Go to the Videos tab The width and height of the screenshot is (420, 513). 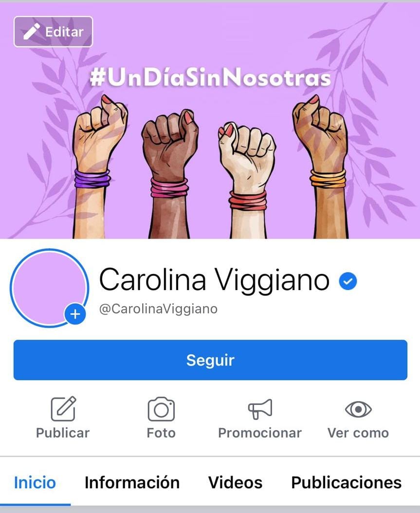click(235, 482)
